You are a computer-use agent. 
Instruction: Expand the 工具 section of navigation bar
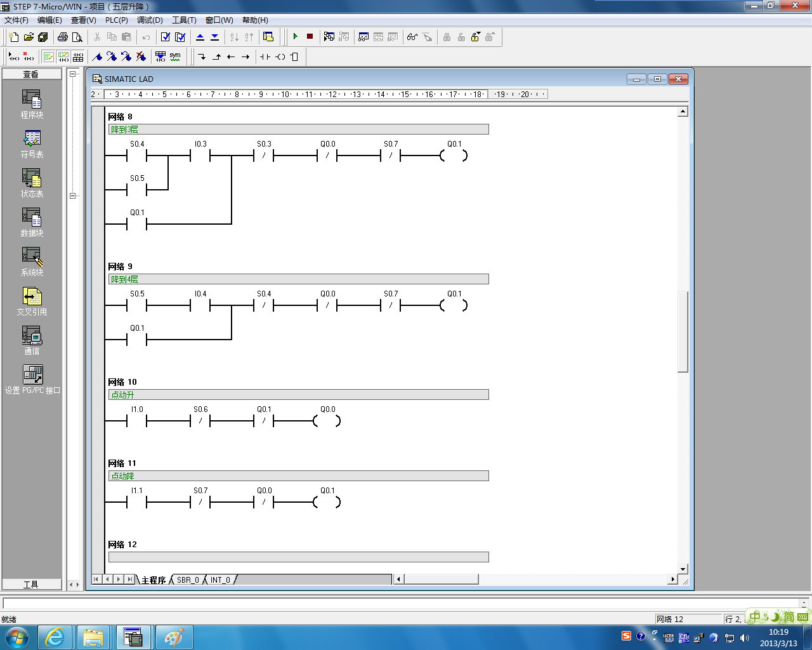click(32, 585)
